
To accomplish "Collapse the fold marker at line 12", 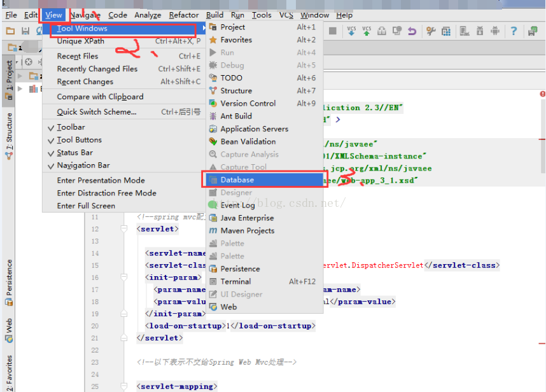I will click(124, 228).
